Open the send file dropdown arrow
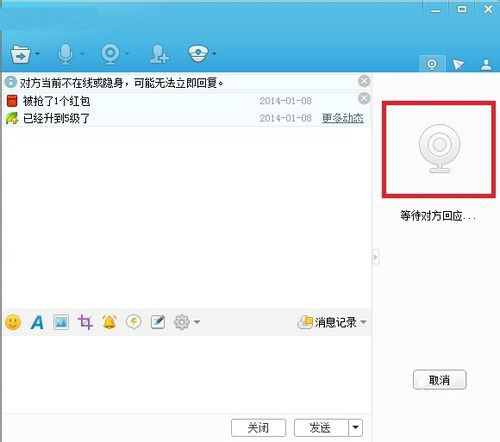Viewport: 500px width, 442px height. pos(37,53)
